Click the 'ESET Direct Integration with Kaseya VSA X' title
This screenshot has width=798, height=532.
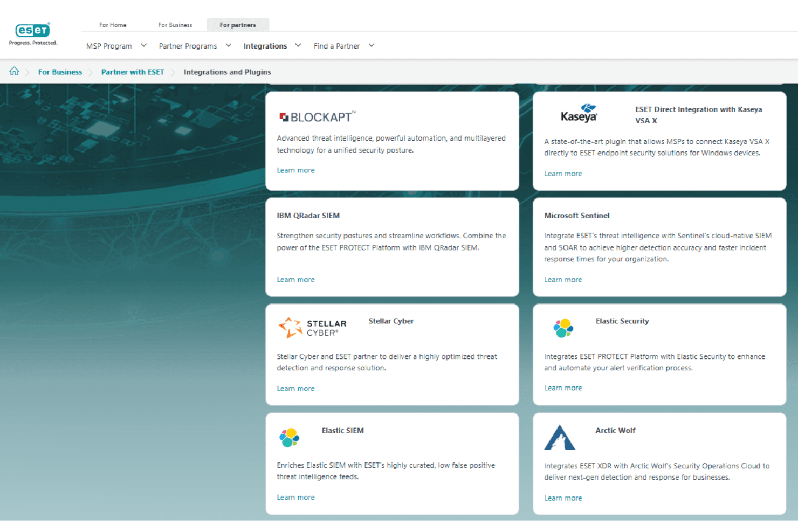pyautogui.click(x=699, y=115)
